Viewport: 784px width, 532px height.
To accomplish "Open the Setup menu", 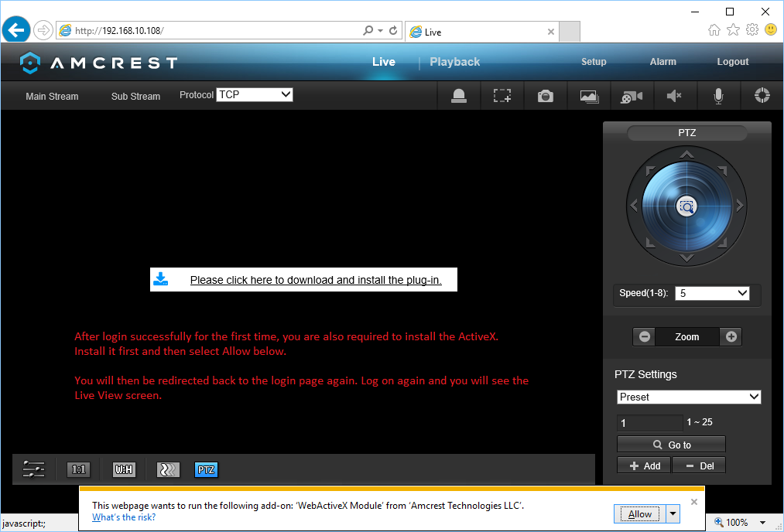I will click(x=594, y=62).
